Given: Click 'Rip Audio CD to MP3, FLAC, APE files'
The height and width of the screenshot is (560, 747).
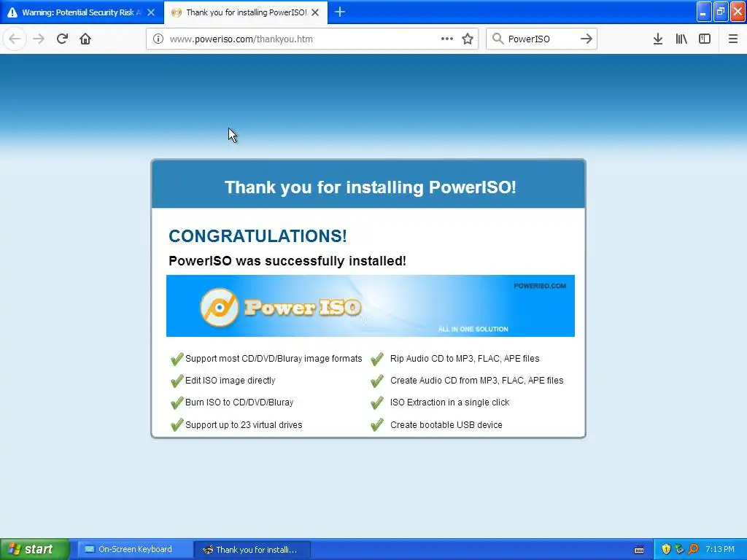Looking at the screenshot, I should [x=465, y=359].
